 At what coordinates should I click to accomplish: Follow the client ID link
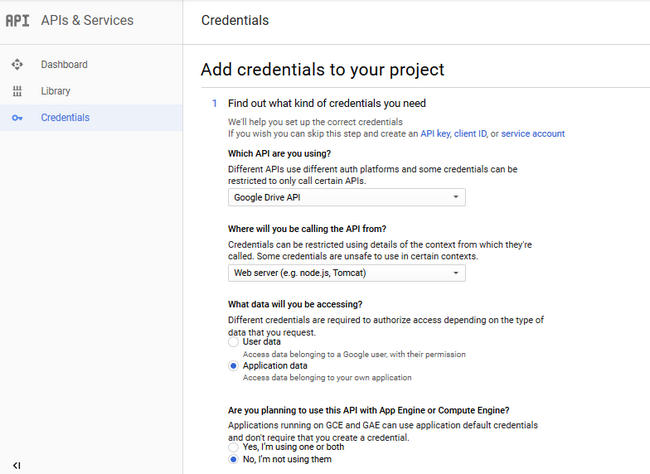pyautogui.click(x=471, y=134)
